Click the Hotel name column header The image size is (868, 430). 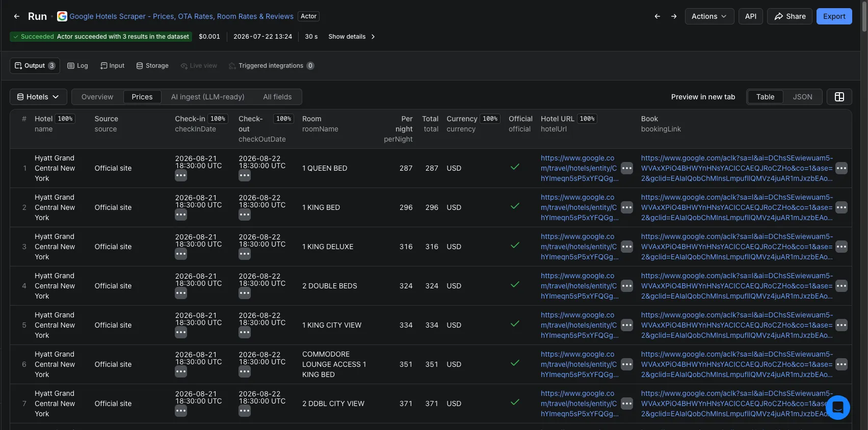coord(55,124)
